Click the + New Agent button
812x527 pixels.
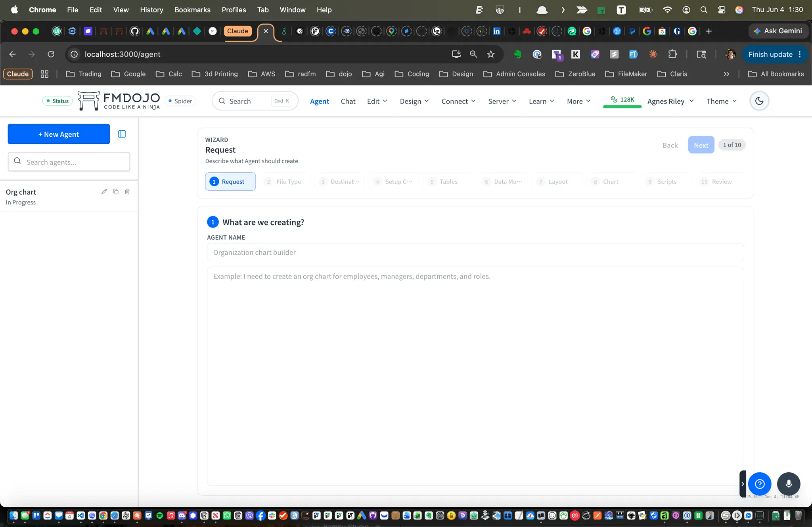click(x=59, y=134)
